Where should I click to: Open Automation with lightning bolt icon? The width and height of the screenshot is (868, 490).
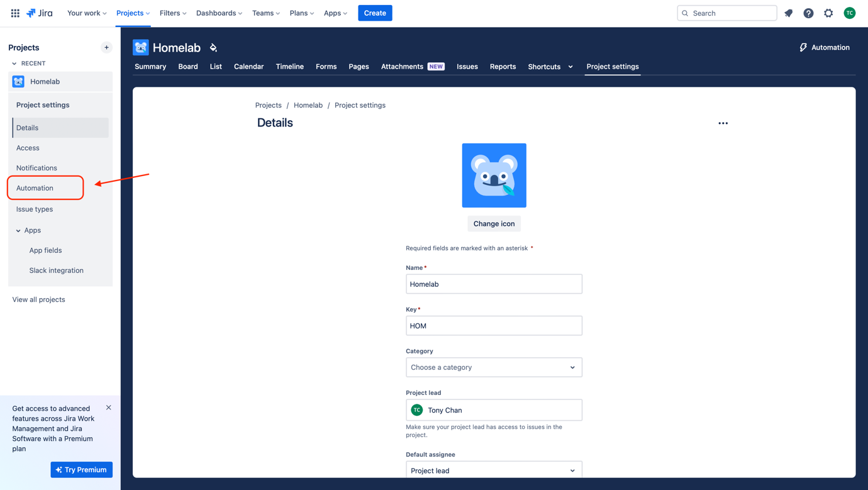point(824,47)
